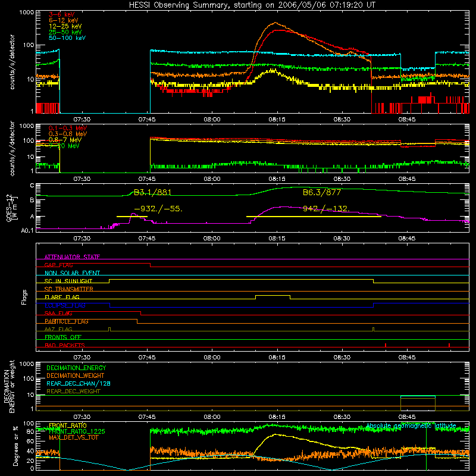Image resolution: width=476 pixels, height=476 pixels.
Task: Click the HESSI Observing Summary title text
Action: click(252, 5)
